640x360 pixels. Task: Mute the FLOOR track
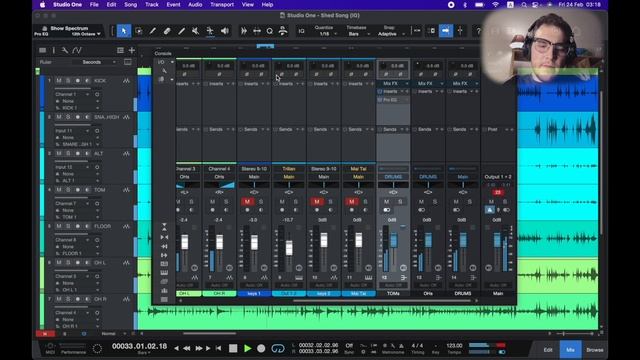(x=59, y=226)
